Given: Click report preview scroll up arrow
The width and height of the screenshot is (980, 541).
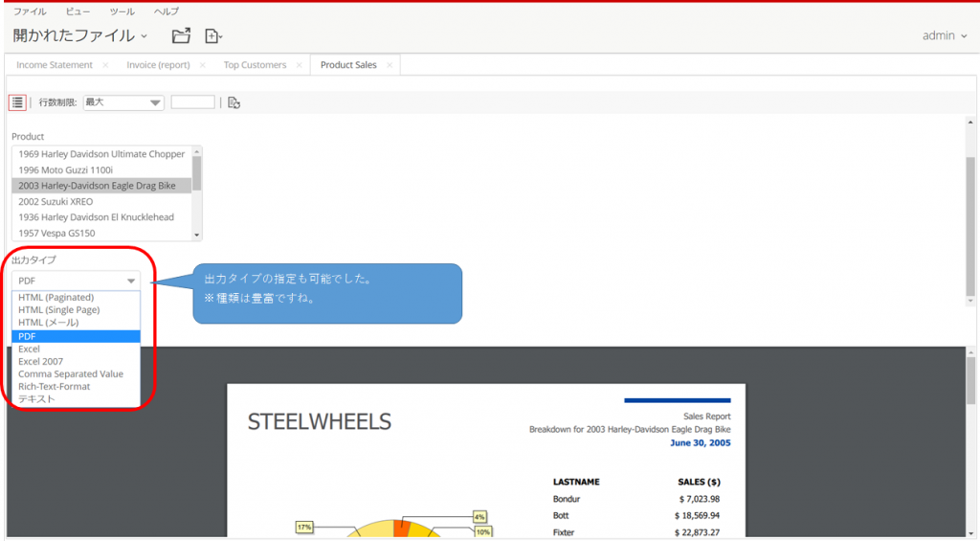Looking at the screenshot, I should pos(970,354).
